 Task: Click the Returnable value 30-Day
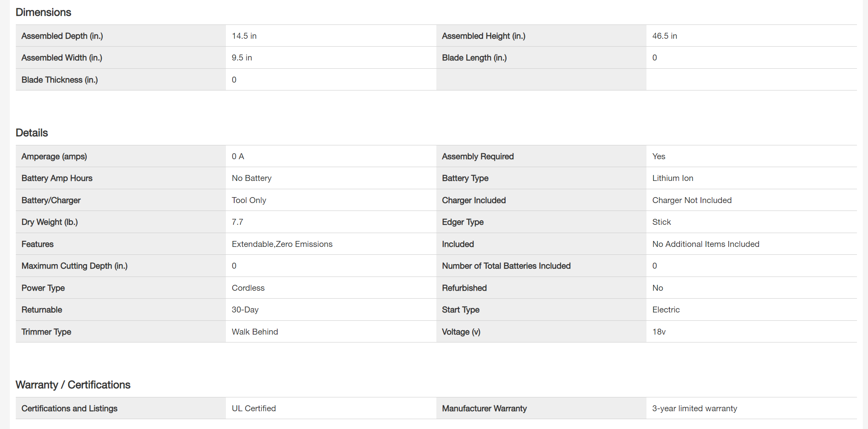pos(245,310)
